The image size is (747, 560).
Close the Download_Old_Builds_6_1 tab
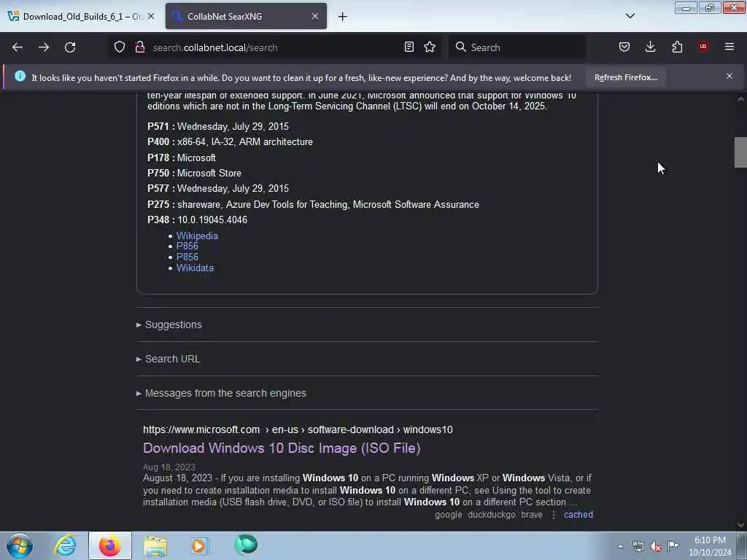point(151,16)
